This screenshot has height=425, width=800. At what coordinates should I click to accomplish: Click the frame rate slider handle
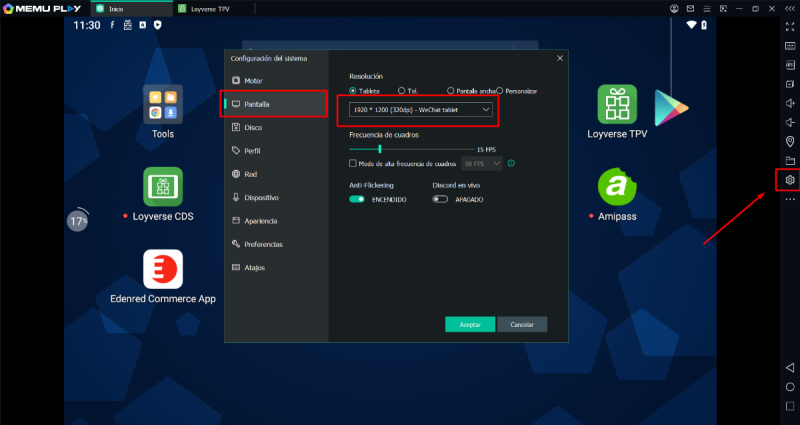click(x=380, y=148)
